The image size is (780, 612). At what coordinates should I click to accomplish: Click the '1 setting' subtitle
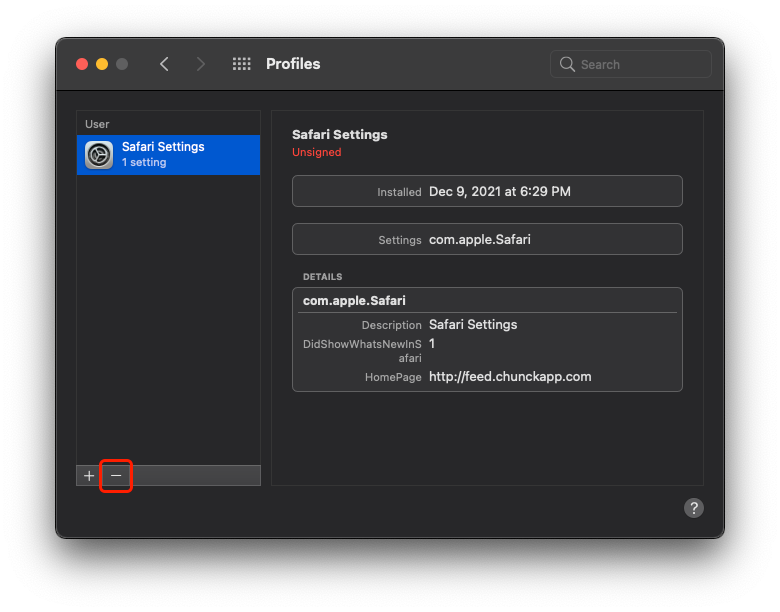pyautogui.click(x=144, y=163)
